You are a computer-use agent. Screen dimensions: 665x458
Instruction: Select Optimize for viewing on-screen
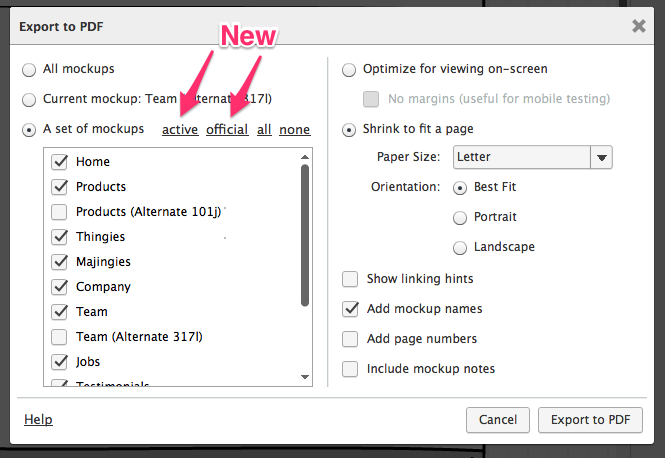click(349, 70)
